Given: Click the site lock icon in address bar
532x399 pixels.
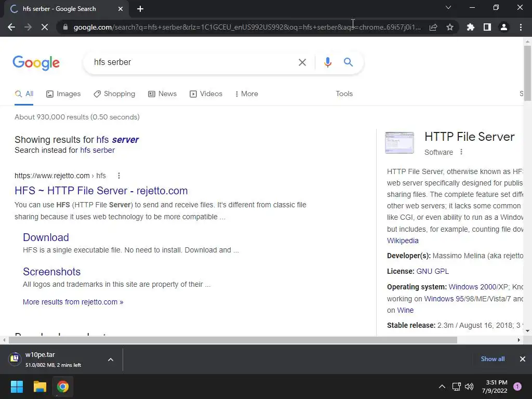Looking at the screenshot, I should tap(65, 27).
